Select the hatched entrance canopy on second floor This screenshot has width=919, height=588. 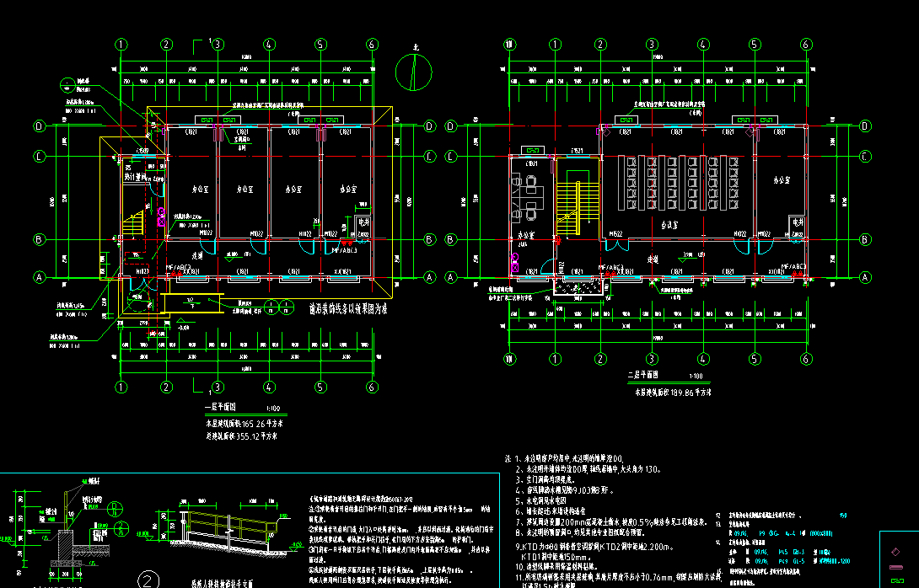[x=577, y=287]
